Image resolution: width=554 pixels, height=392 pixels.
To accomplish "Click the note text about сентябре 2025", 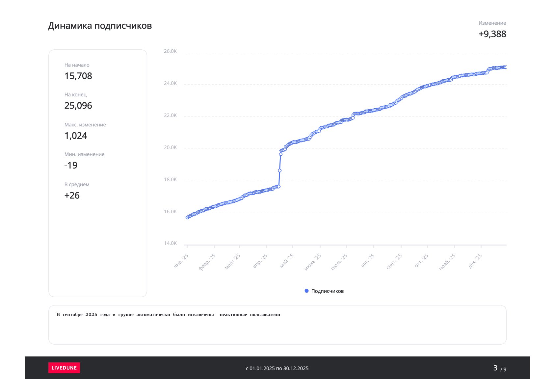I will pyautogui.click(x=168, y=314).
